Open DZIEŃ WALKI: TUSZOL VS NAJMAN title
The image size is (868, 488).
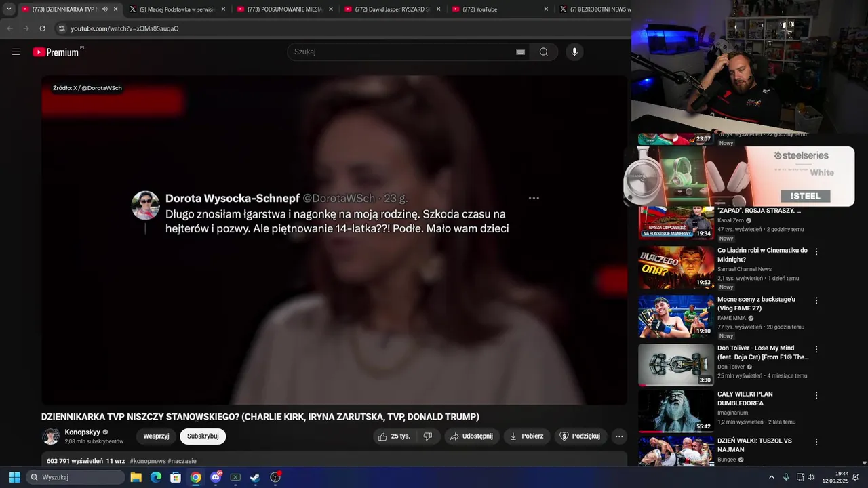pyautogui.click(x=755, y=445)
